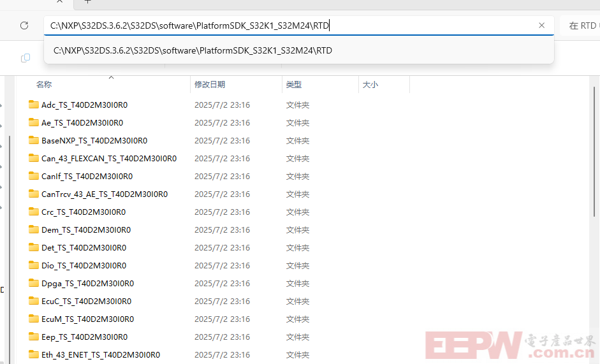Click the folder icon of BaseNXP_TS_T40D2M30I0R0

[34, 140]
